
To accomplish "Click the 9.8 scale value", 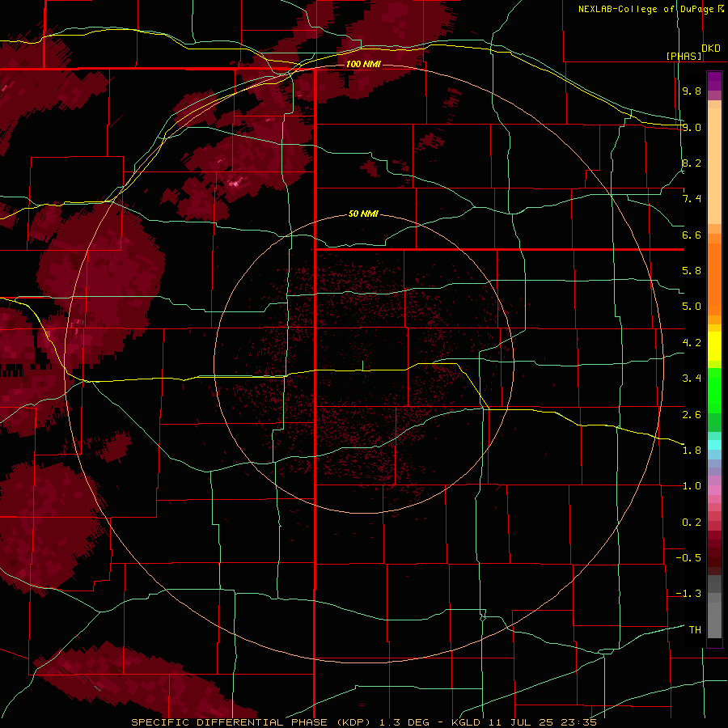I will tap(692, 91).
